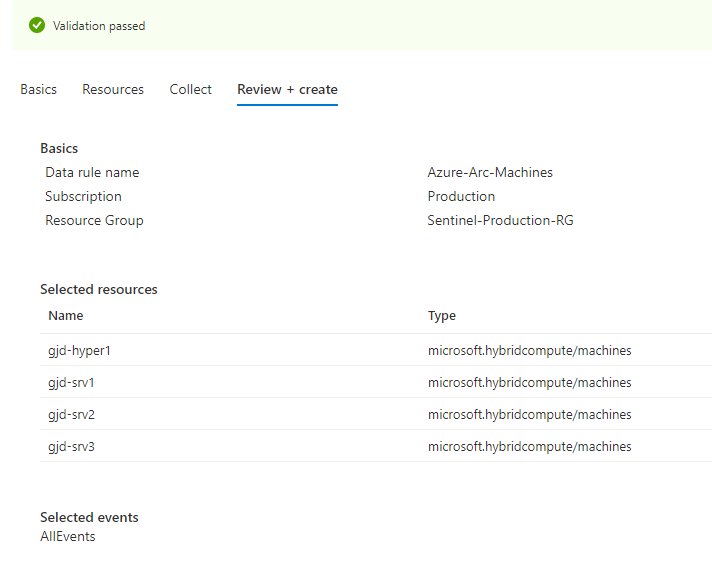The width and height of the screenshot is (712, 587).
Task: Click the Sentinel-Production-RG resource group value
Action: 500,220
